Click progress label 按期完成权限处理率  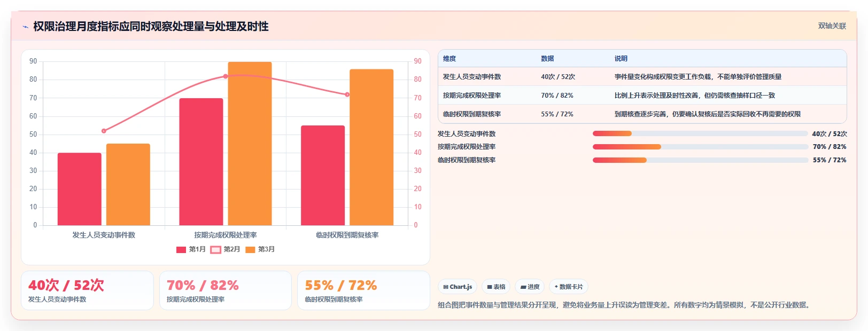pos(467,147)
